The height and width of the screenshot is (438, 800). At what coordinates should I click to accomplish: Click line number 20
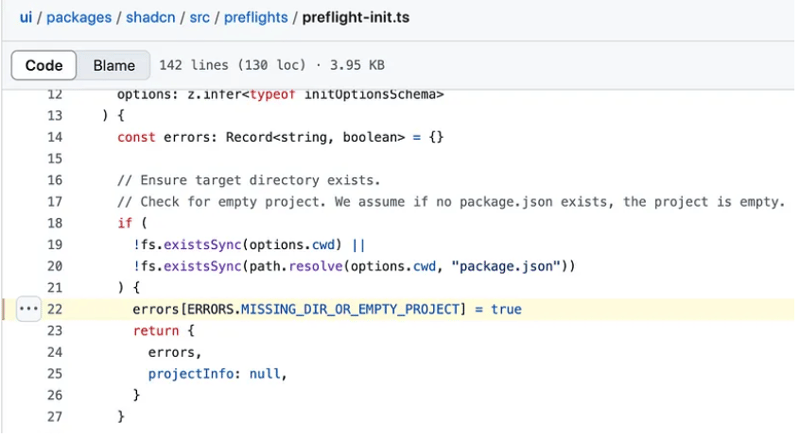[x=55, y=266]
